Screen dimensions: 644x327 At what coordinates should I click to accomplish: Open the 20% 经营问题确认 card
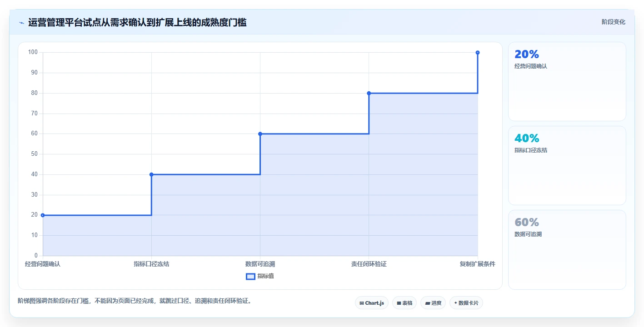click(x=567, y=82)
